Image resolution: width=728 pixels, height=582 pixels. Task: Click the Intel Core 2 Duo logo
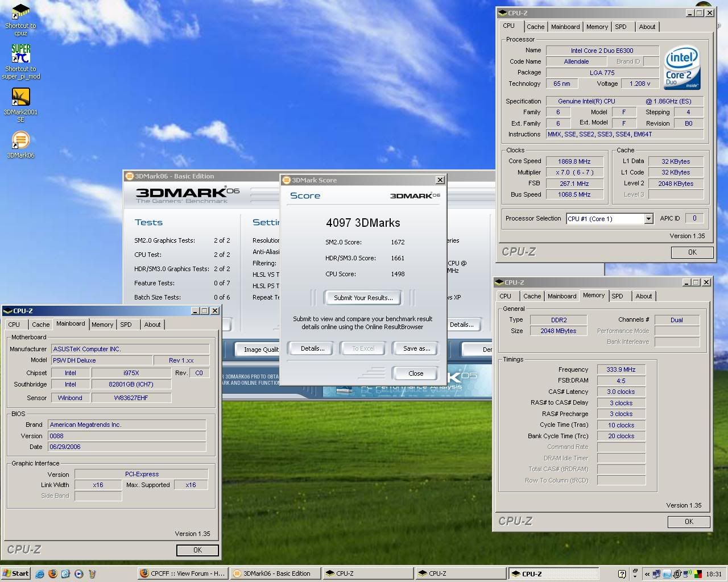(681, 69)
